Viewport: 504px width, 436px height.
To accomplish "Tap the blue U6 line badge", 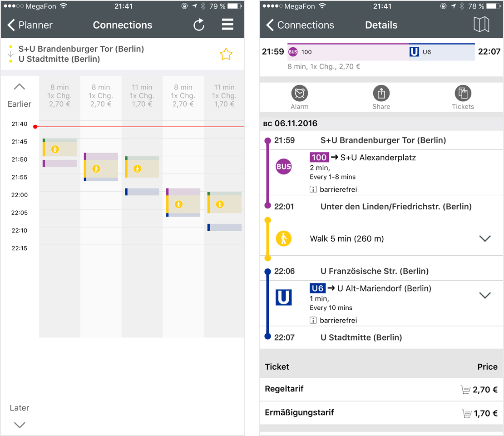I will pyautogui.click(x=317, y=288).
